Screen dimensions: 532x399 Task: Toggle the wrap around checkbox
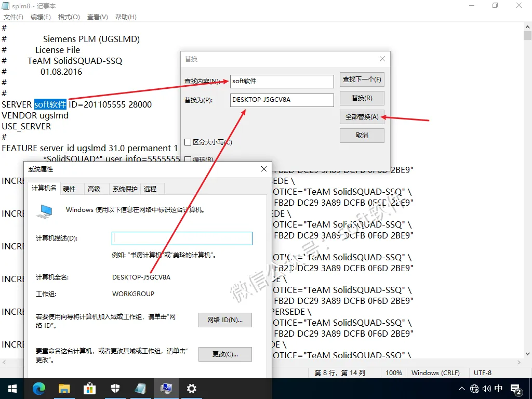[x=188, y=159]
